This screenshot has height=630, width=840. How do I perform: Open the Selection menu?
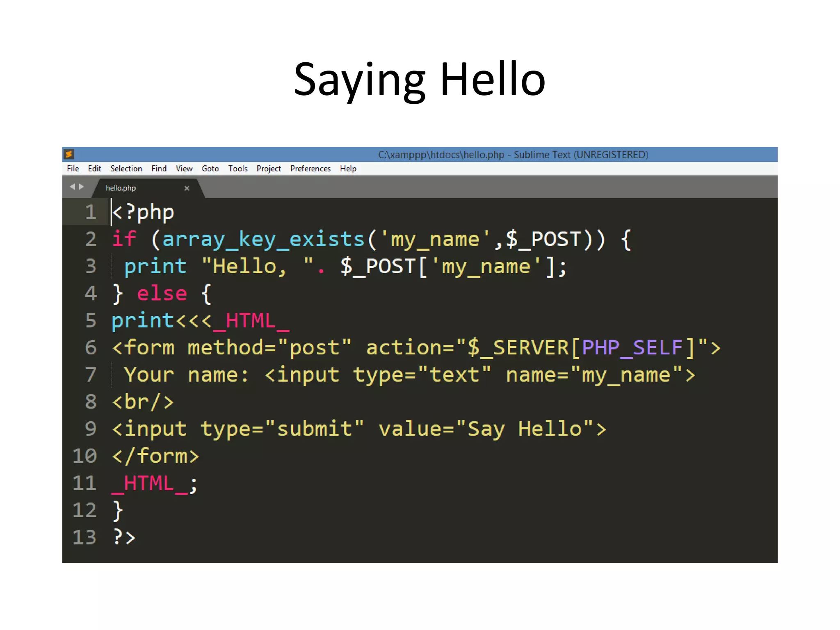tap(126, 169)
